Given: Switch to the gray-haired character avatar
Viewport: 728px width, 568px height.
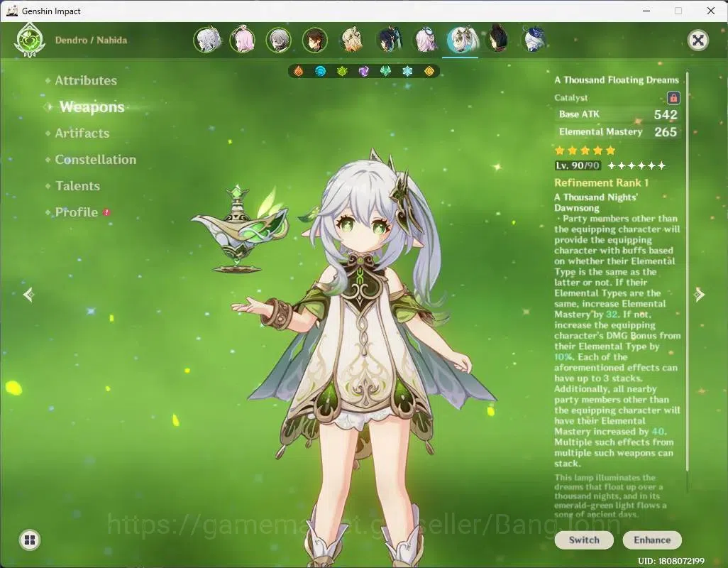Looking at the screenshot, I should coord(279,40).
